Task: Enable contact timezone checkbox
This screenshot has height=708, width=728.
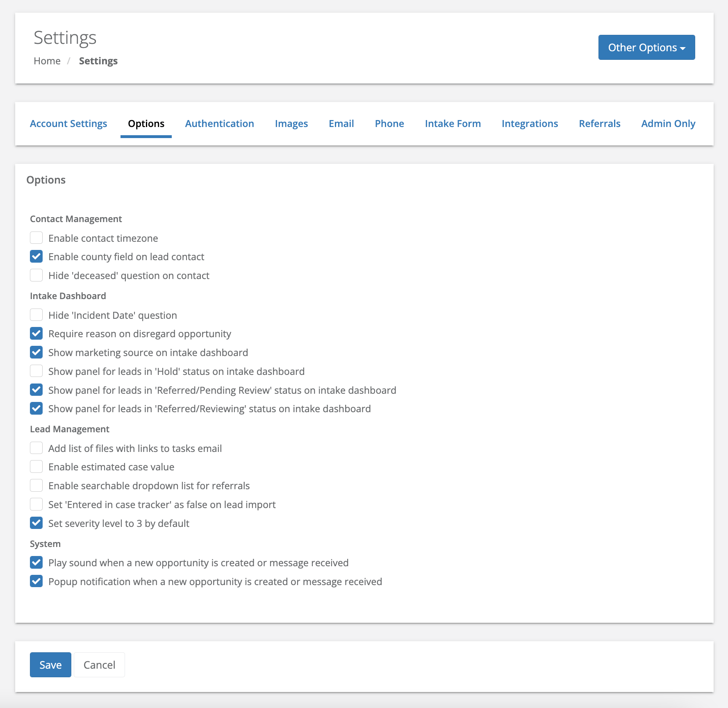Action: (x=36, y=238)
